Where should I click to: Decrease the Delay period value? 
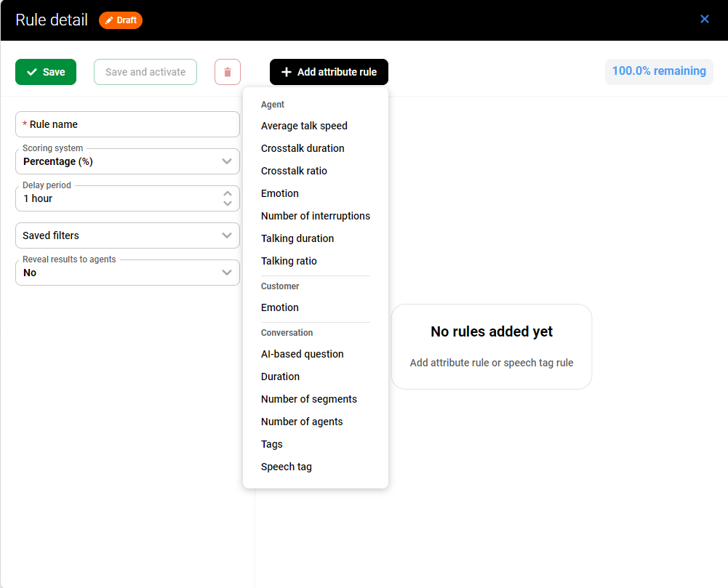pyautogui.click(x=227, y=204)
